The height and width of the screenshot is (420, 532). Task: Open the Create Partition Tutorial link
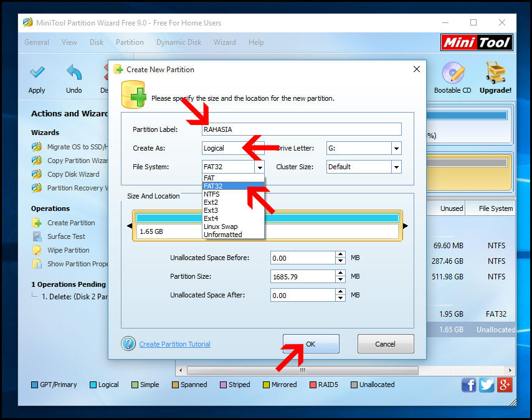[174, 344]
